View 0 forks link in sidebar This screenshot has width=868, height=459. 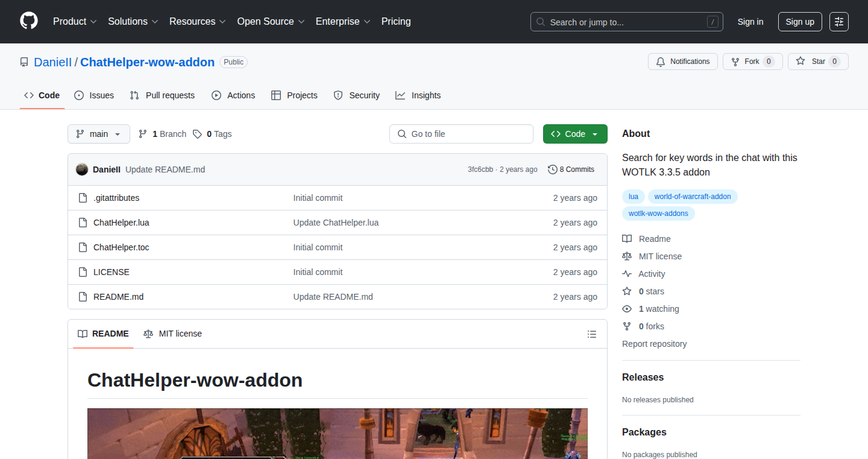point(643,326)
